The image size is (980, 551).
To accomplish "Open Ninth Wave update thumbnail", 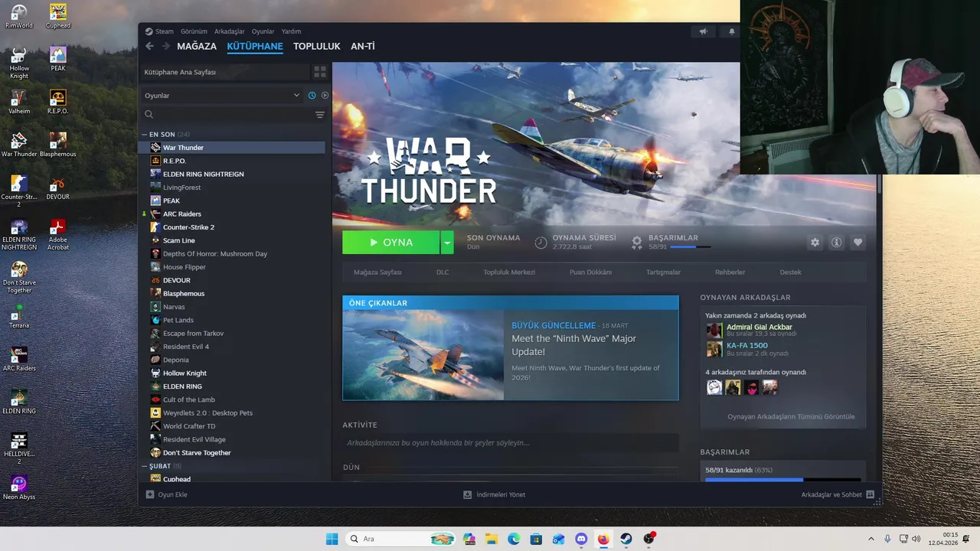I will click(x=423, y=355).
